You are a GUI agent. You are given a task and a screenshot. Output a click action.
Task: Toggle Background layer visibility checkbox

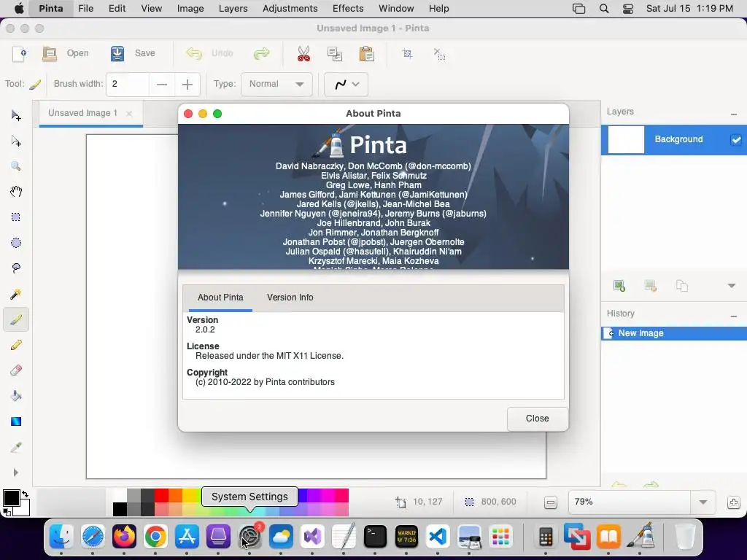tap(736, 139)
